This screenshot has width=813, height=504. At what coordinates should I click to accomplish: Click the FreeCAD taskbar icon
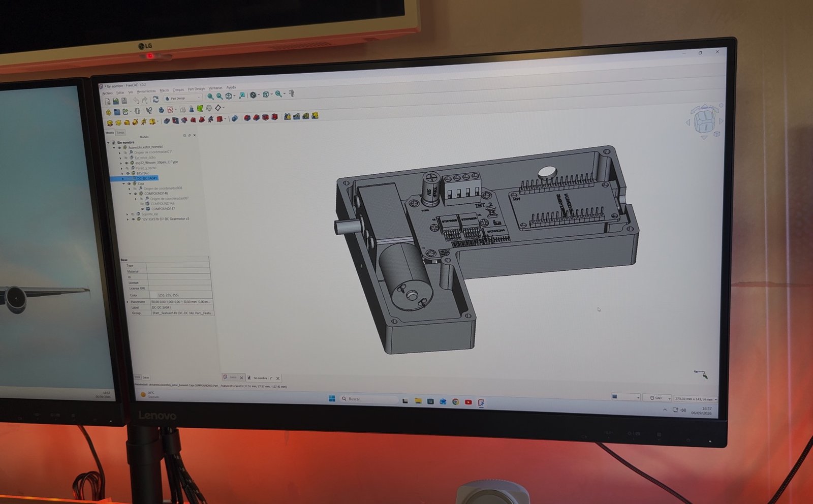click(x=481, y=402)
